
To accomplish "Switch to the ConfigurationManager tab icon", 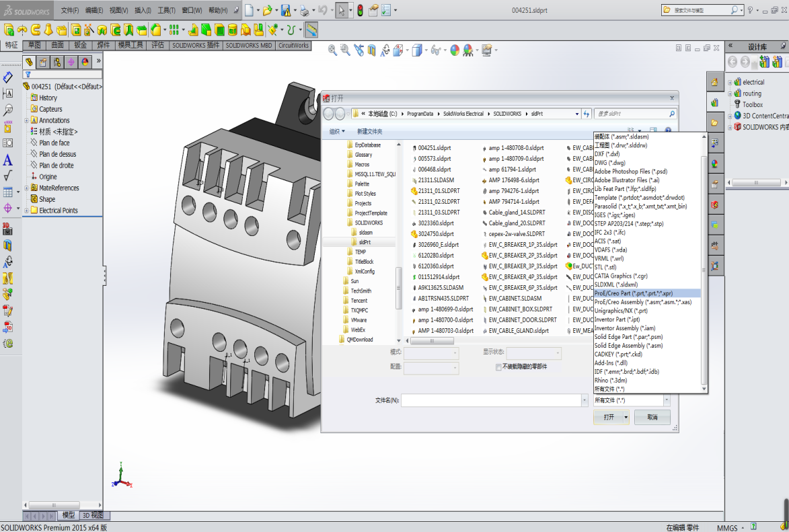I will (57, 62).
